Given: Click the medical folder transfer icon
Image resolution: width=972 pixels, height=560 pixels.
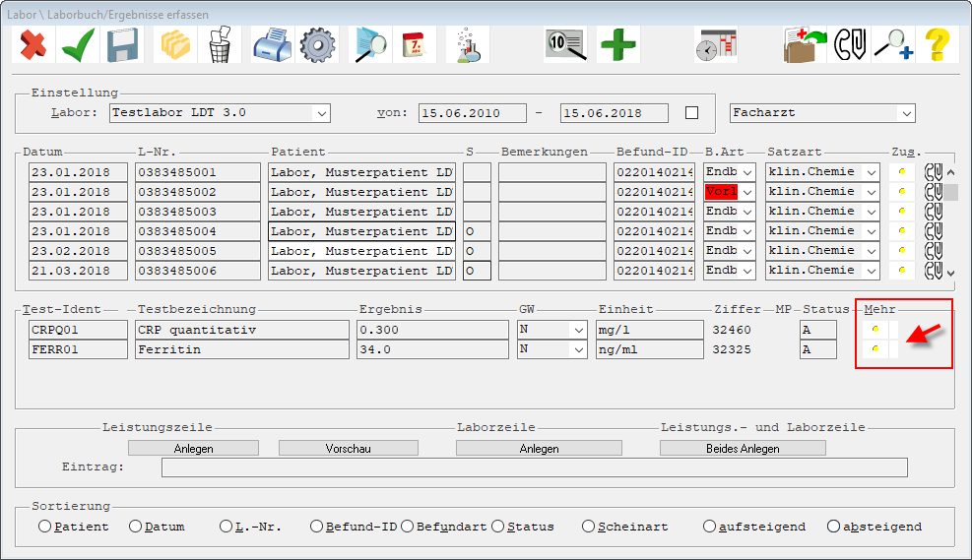Looking at the screenshot, I should [x=805, y=44].
